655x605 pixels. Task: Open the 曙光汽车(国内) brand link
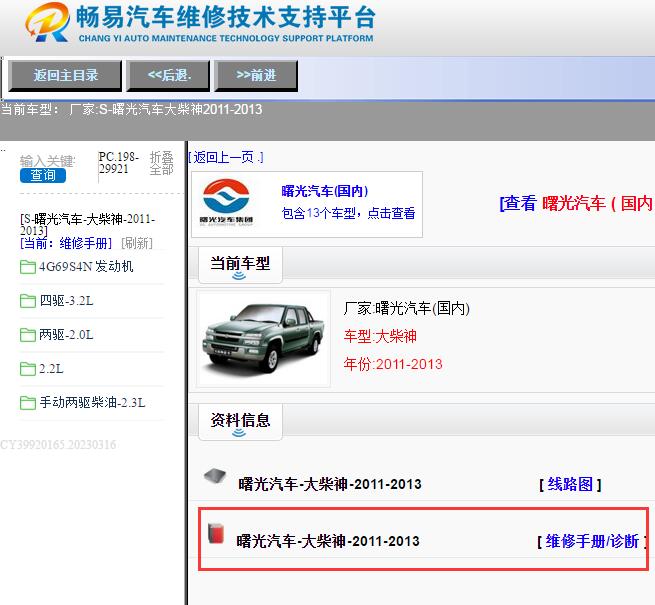pos(325,191)
